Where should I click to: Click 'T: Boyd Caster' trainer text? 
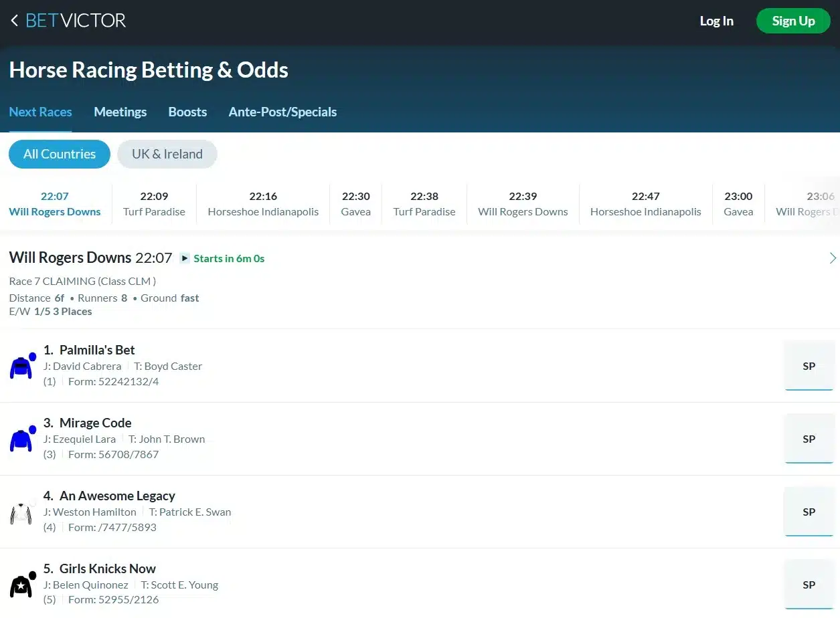(x=168, y=366)
